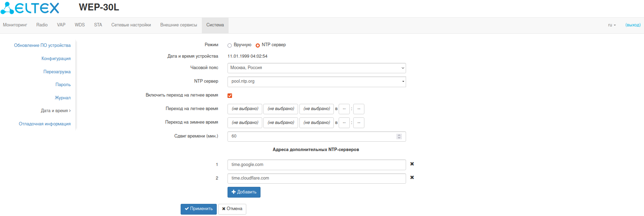This screenshot has width=644, height=216.
Task: Switch to the Мониторинг tab
Action: coord(15,25)
